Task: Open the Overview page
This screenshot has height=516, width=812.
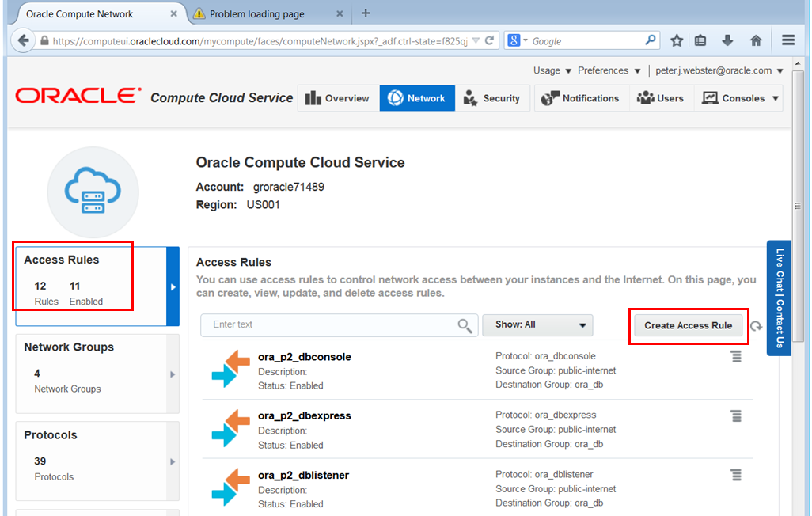Action: click(x=339, y=98)
